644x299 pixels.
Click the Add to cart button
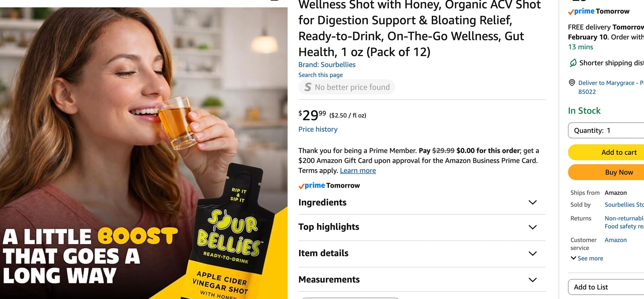point(606,152)
